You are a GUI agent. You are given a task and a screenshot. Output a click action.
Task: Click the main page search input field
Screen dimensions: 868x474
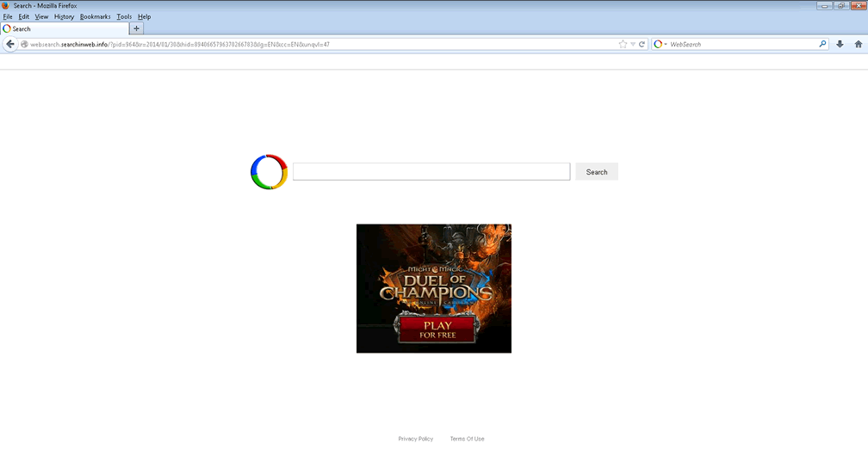pyautogui.click(x=431, y=172)
